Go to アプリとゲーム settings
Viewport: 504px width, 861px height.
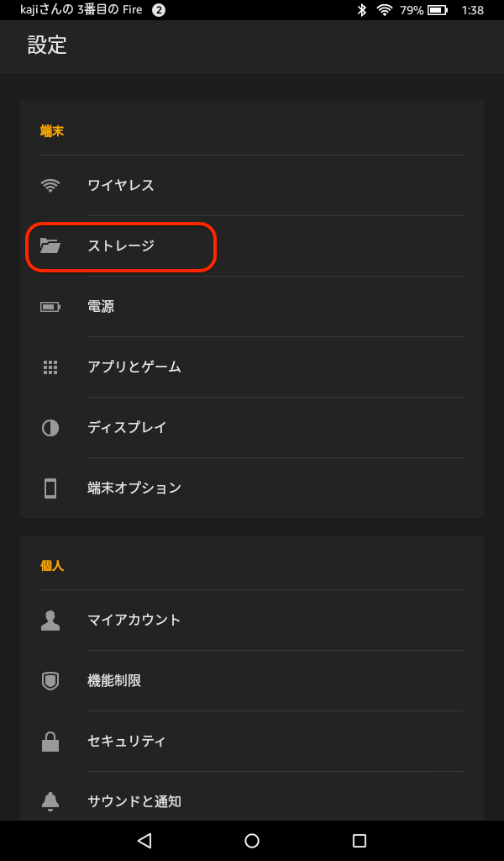(x=134, y=367)
